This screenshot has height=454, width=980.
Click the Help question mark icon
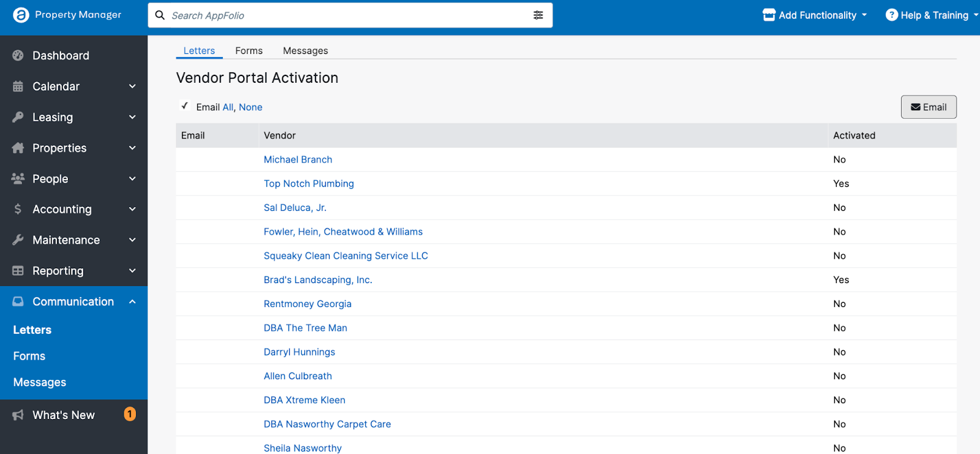(892, 15)
